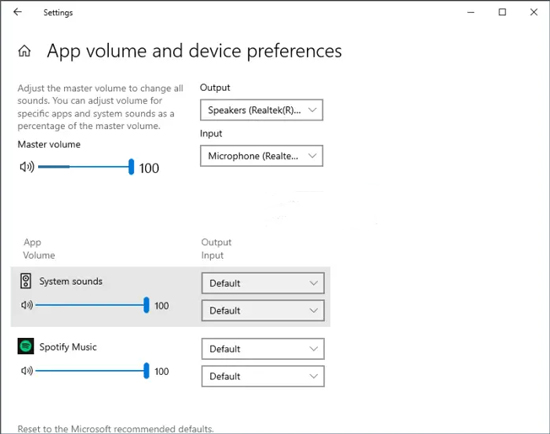Viewport: 550px width, 434px height.
Task: Click 'Reset to the Microsoft recommended defaults' text
Action: click(x=115, y=429)
